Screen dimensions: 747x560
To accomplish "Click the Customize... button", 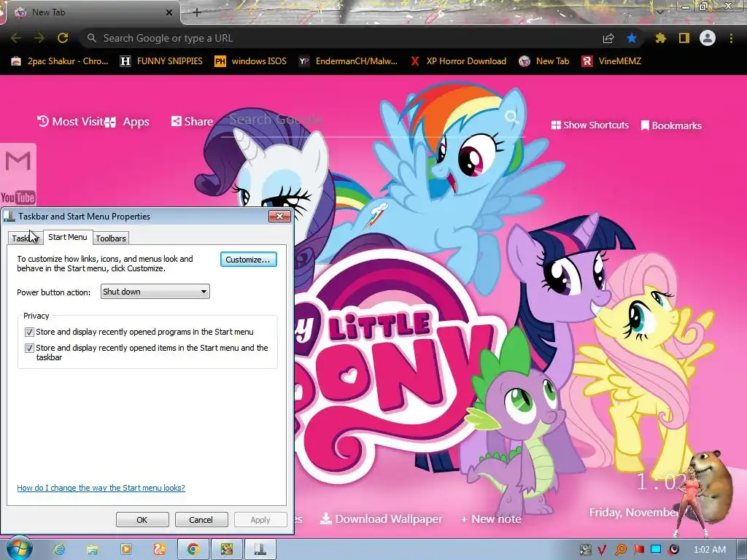I will 248,260.
